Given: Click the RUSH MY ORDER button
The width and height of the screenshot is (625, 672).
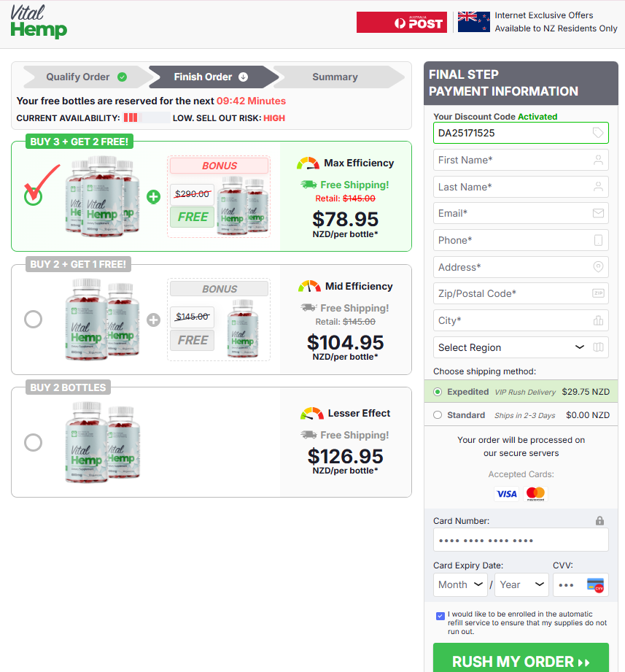Looking at the screenshot, I should (x=520, y=660).
